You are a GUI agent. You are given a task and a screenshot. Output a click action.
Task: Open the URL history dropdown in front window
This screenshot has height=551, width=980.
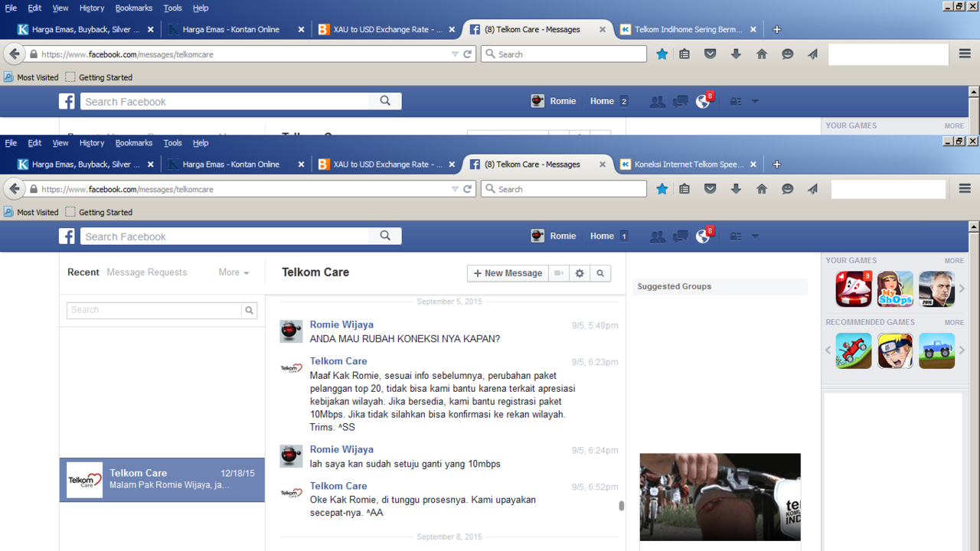click(455, 189)
